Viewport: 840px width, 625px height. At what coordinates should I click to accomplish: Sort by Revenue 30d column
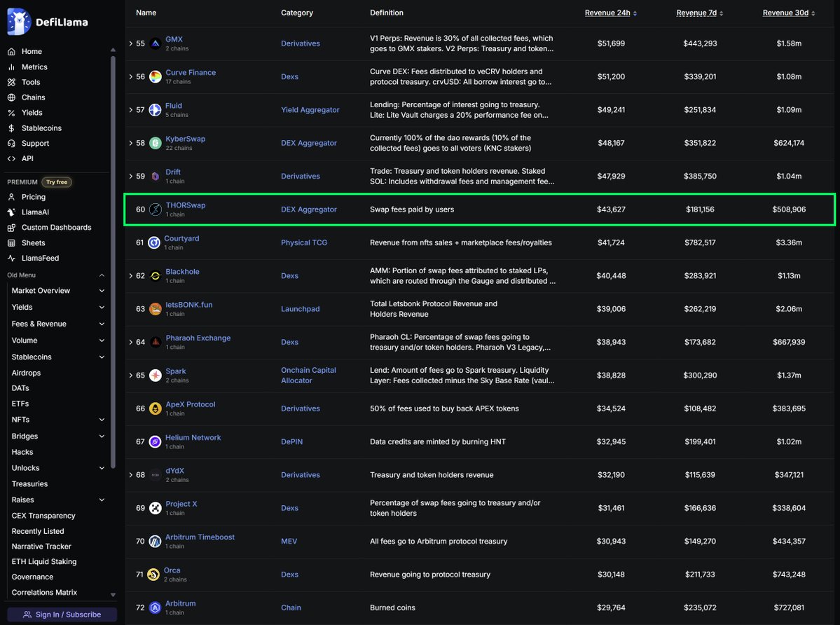click(789, 13)
